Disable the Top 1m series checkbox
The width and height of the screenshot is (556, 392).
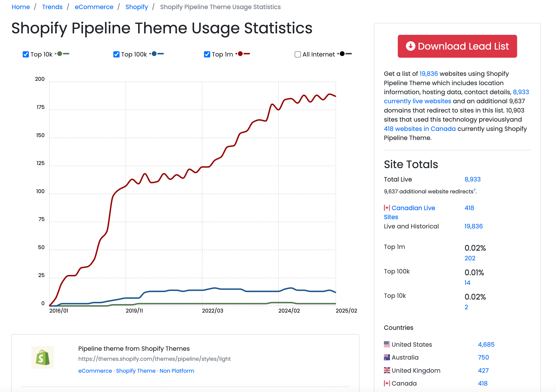coord(207,54)
